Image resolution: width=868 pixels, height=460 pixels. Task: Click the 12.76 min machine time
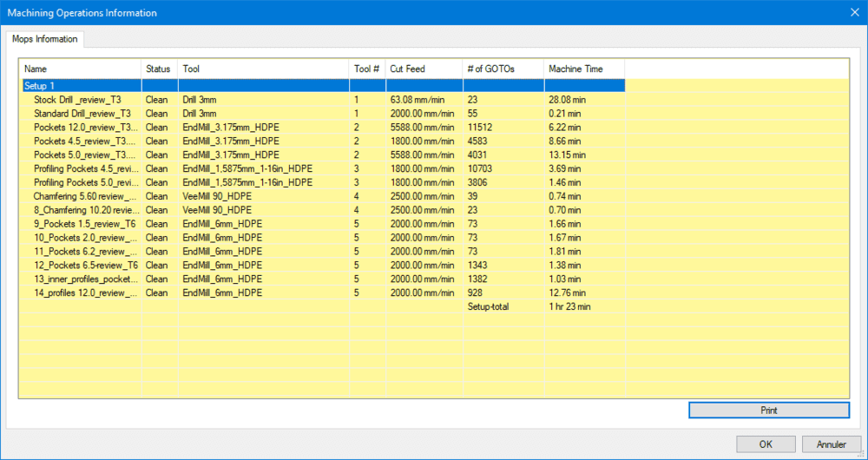pyautogui.click(x=568, y=293)
